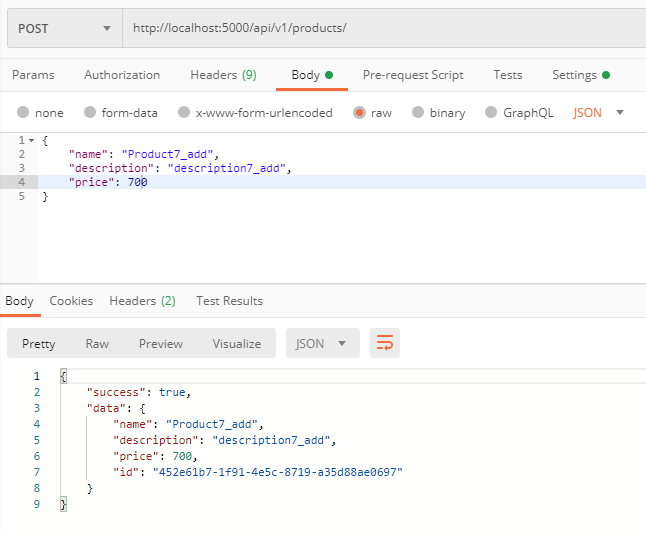Screen dimensions: 646x533
Task: Switch to the Tests tab
Action: pyautogui.click(x=508, y=75)
